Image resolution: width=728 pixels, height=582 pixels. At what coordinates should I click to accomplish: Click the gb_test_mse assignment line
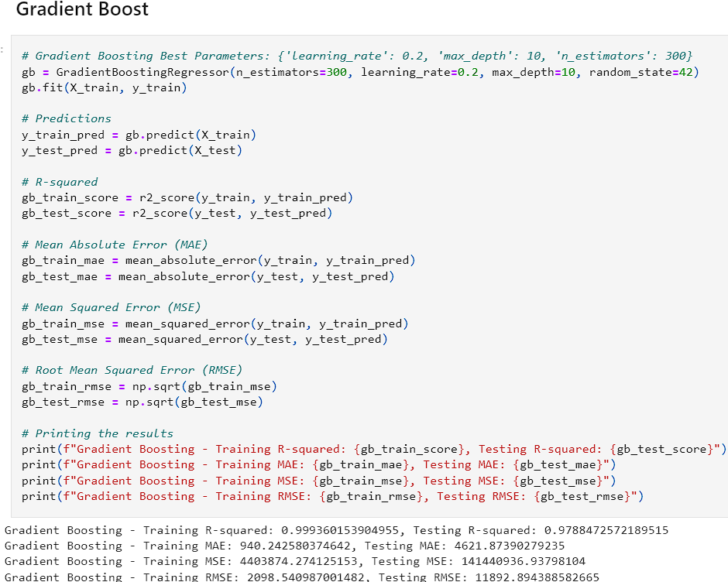[x=204, y=339]
